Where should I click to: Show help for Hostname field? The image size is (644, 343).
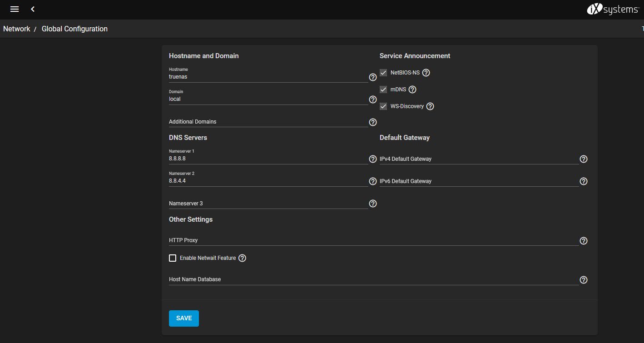(373, 77)
